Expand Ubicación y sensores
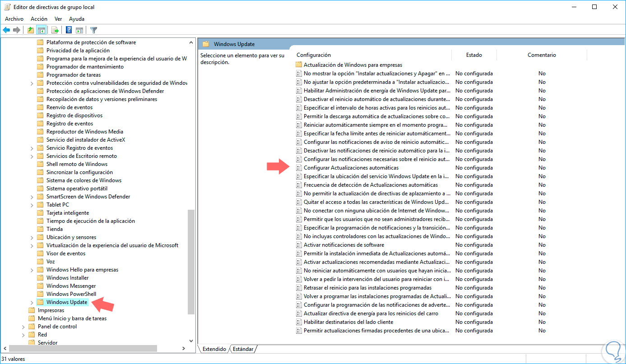The height and width of the screenshot is (364, 626). tap(32, 237)
